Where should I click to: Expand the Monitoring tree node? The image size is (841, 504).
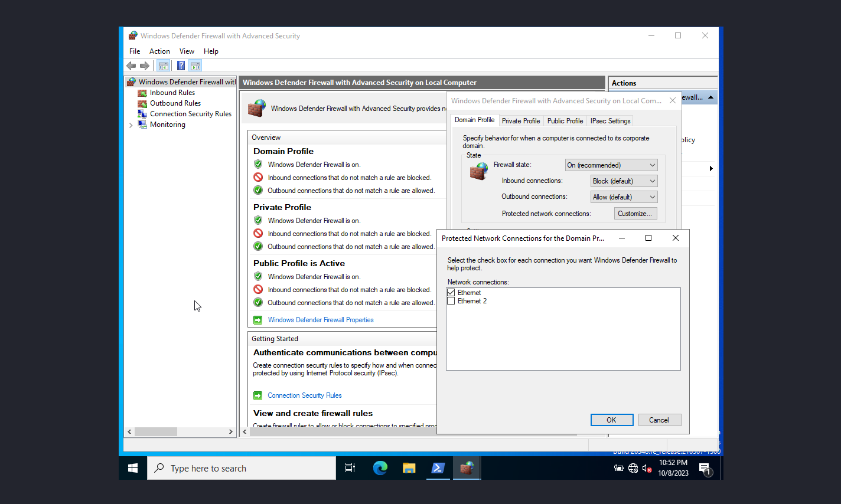131,125
